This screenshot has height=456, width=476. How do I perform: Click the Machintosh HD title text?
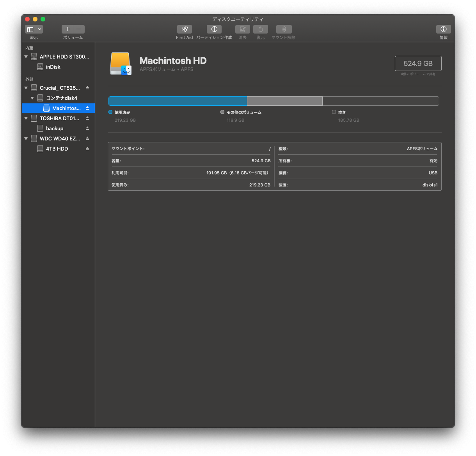173,60
